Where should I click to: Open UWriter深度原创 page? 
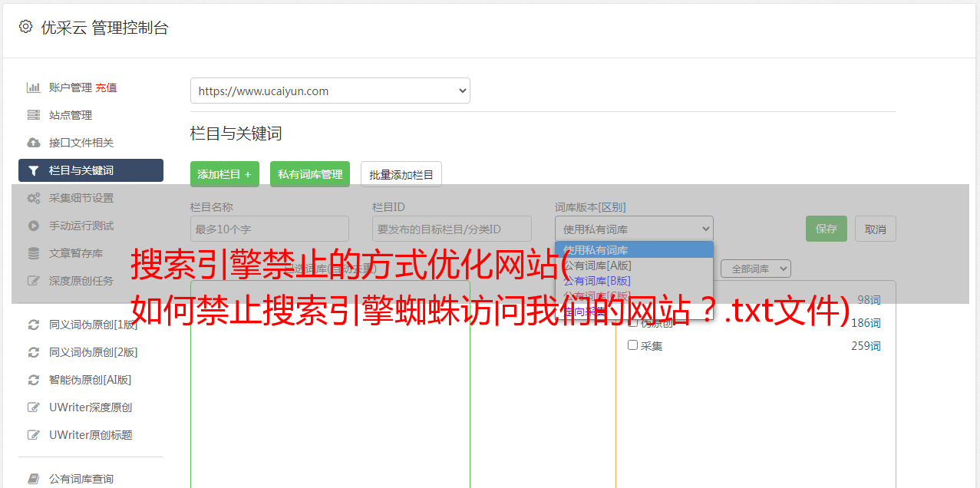click(x=91, y=407)
